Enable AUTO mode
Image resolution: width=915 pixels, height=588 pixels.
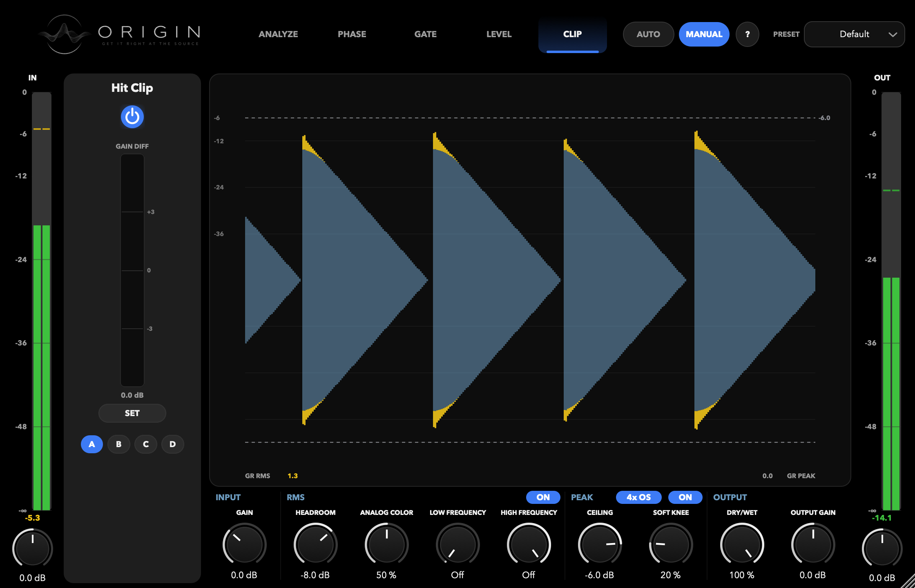[x=648, y=34]
